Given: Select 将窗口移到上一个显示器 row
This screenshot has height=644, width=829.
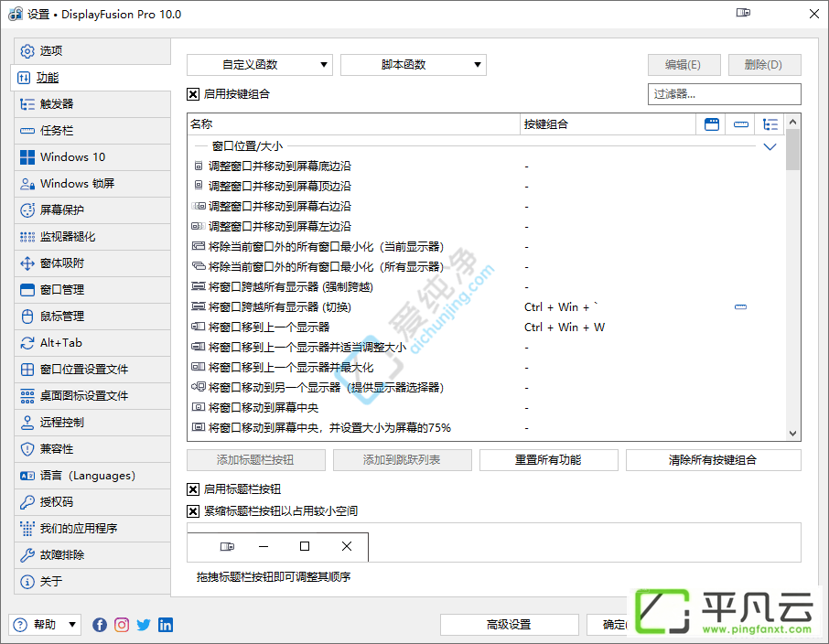Looking at the screenshot, I should (487, 327).
